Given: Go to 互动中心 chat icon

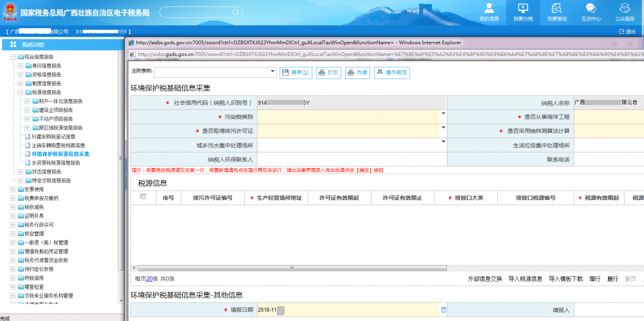Looking at the screenshot, I should point(591,12).
